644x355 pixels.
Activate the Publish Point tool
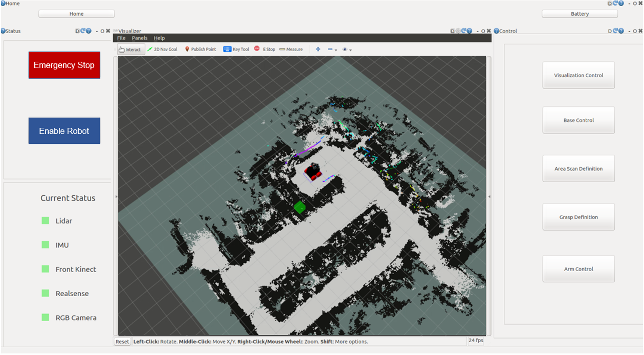pyautogui.click(x=200, y=50)
